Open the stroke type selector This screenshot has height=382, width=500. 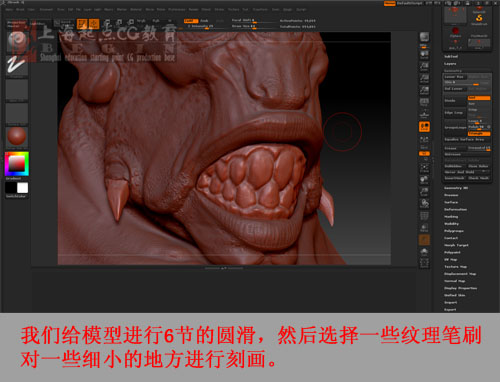point(17,65)
